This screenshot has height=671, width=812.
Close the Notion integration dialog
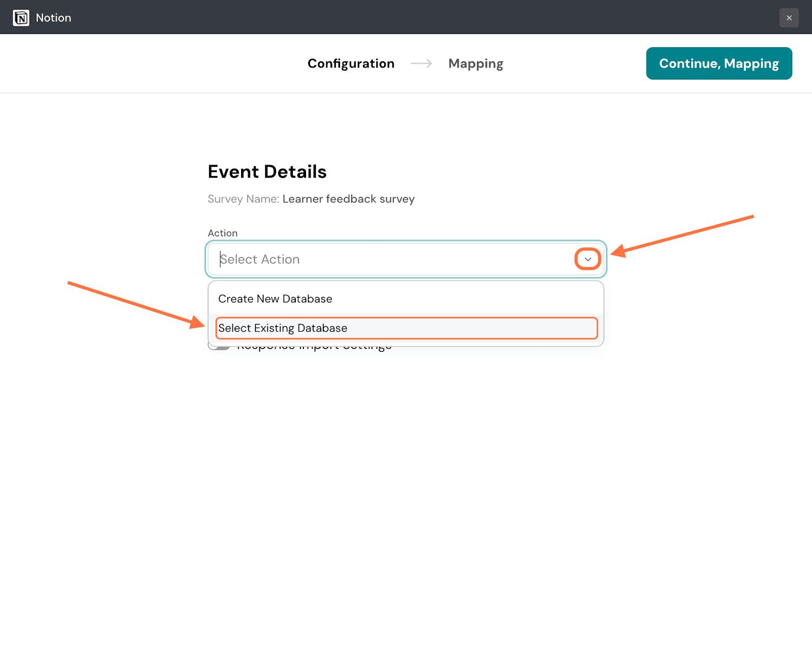click(789, 18)
